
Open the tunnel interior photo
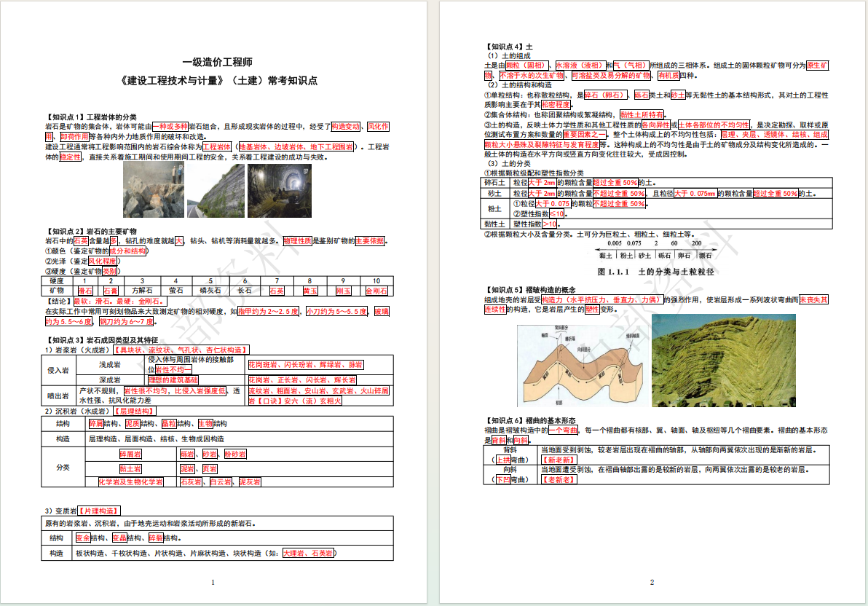click(x=280, y=191)
